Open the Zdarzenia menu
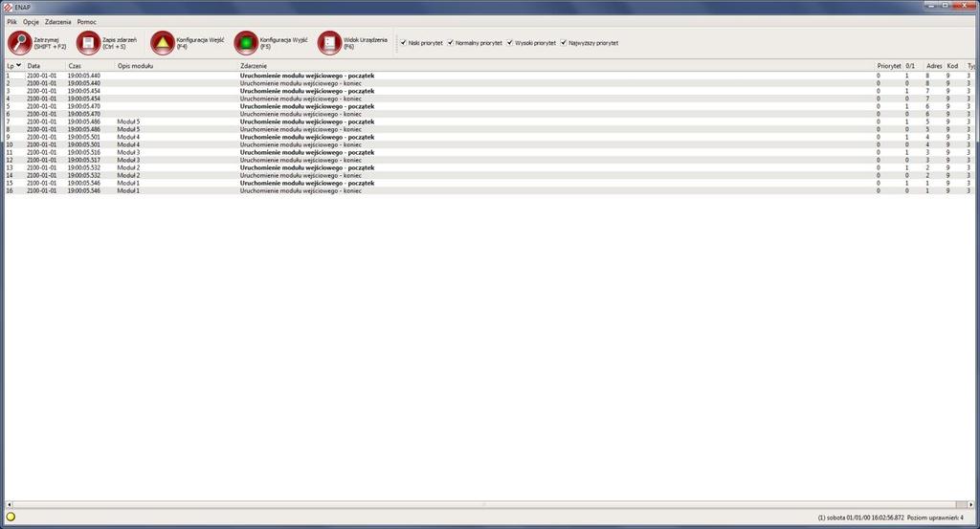This screenshot has height=529, width=980. pos(58,22)
